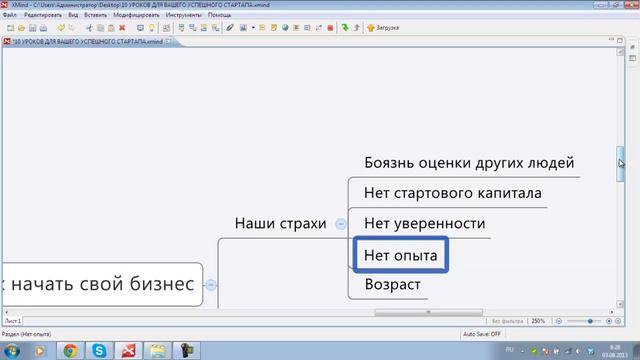Click the red X Delete icon
640x360 pixels.
[x=122, y=28]
